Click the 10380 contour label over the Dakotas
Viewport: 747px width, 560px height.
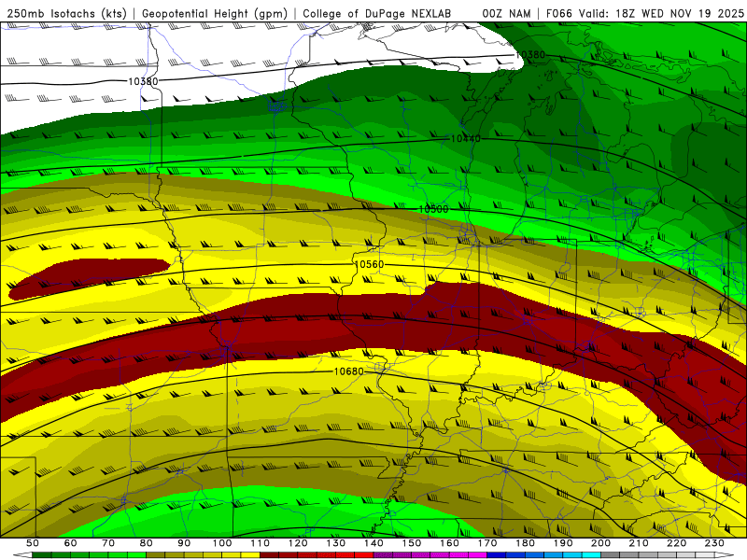click(x=143, y=81)
